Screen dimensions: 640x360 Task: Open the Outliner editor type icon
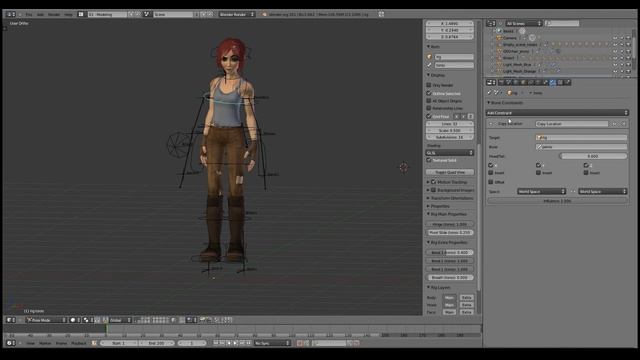[x=491, y=24]
